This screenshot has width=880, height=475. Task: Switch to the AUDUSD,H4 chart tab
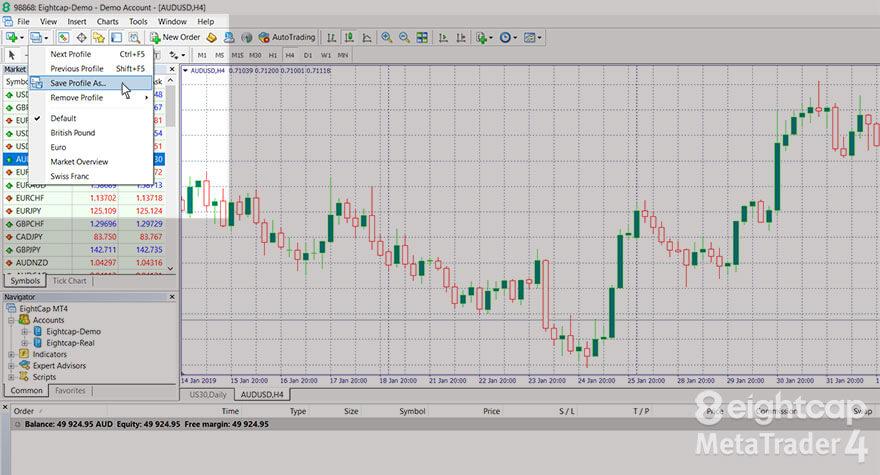tap(262, 395)
